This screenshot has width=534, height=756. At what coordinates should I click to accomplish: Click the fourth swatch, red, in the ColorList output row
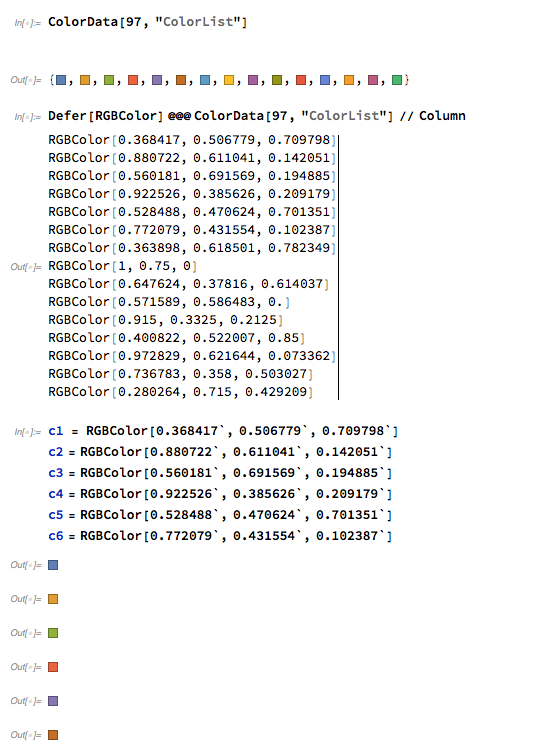pyautogui.click(x=133, y=80)
